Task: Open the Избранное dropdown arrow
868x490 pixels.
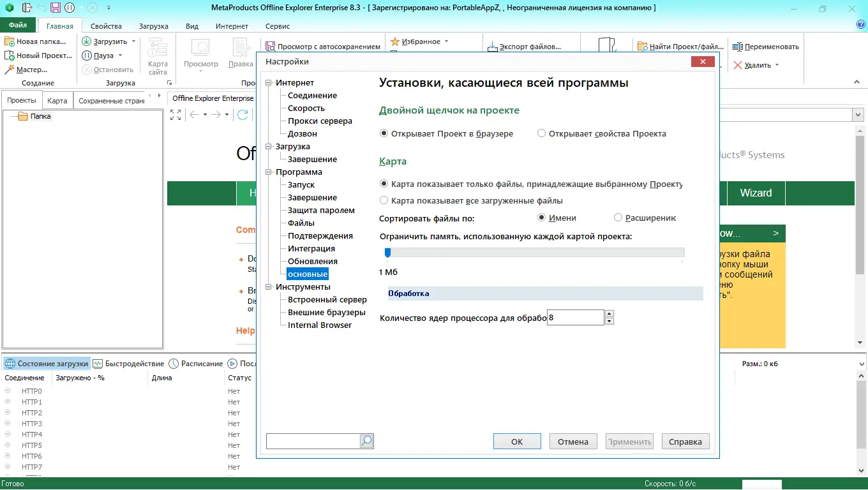Action: click(446, 41)
